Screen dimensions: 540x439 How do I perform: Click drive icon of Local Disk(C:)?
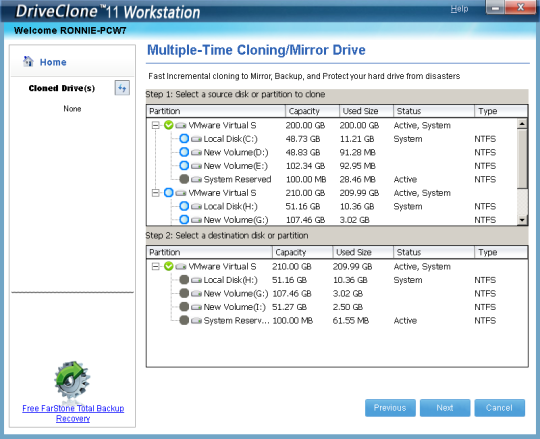196,139
